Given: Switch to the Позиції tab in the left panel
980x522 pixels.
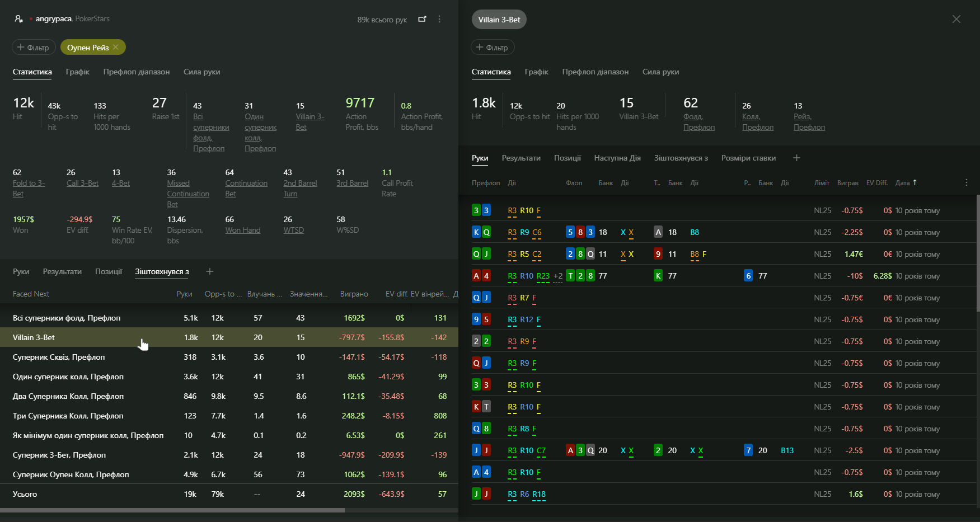Looking at the screenshot, I should pyautogui.click(x=109, y=271).
